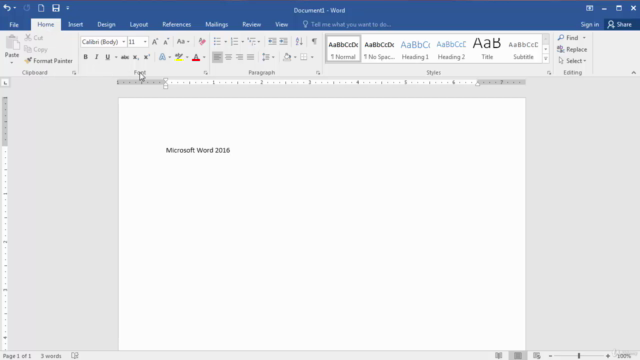The width and height of the screenshot is (640, 360).
Task: Open the Font dialog launcher
Action: [206, 73]
